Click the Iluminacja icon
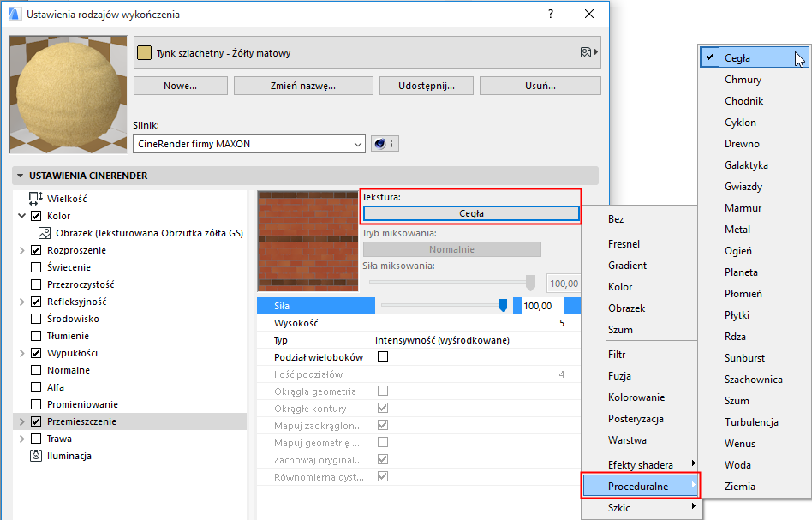 point(36,456)
